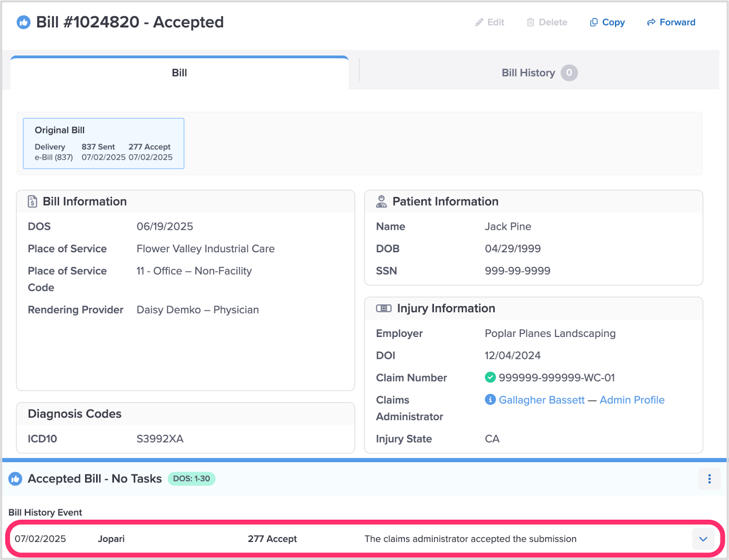Image resolution: width=729 pixels, height=560 pixels.
Task: Click the Bill History count badge
Action: pos(569,73)
